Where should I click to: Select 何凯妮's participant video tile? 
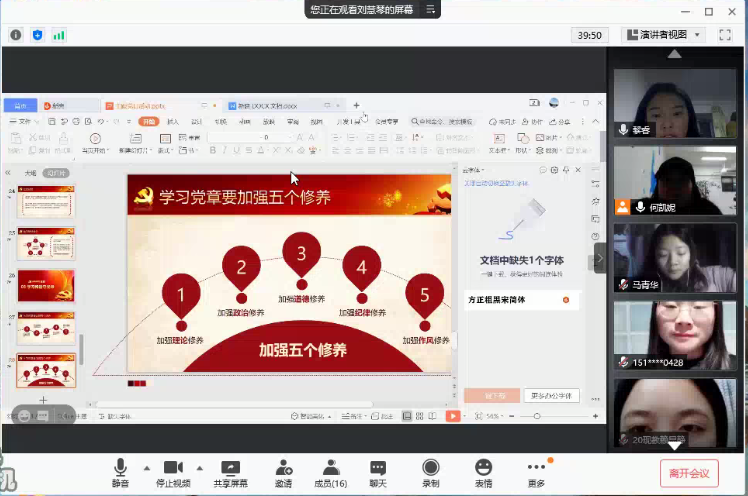(x=675, y=180)
